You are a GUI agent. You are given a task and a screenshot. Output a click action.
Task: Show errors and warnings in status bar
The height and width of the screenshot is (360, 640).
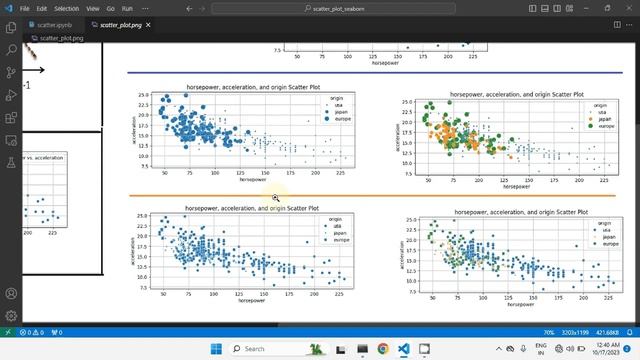[32, 332]
